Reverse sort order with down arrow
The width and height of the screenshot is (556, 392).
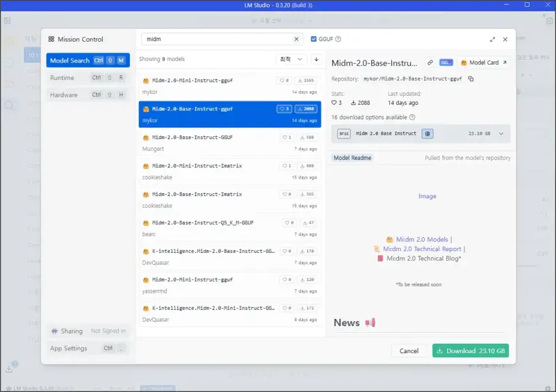[x=316, y=59]
